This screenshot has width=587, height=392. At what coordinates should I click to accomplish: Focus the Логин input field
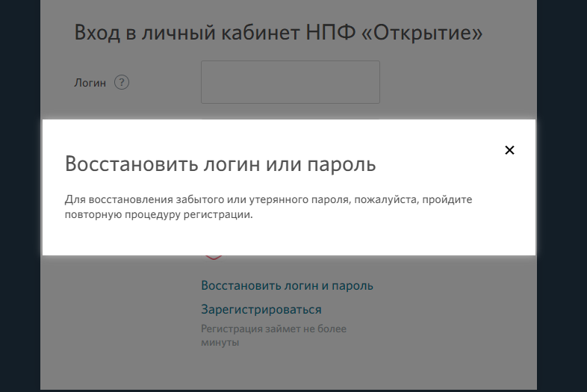[291, 82]
